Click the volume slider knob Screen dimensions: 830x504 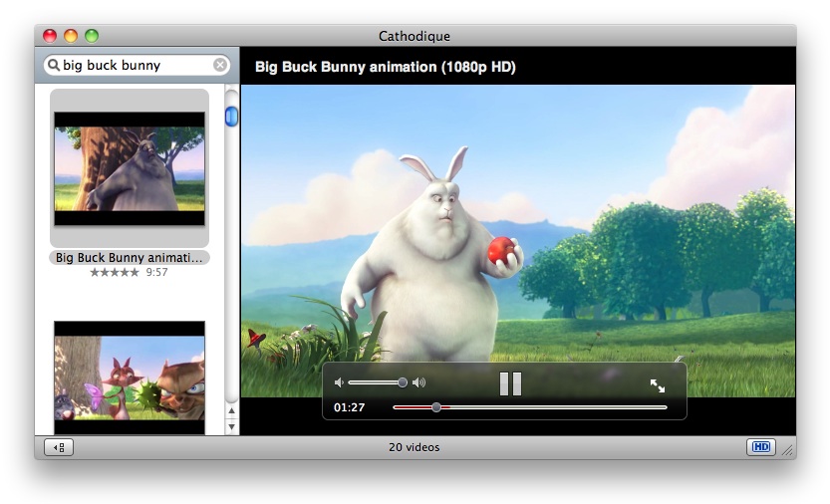click(x=403, y=382)
